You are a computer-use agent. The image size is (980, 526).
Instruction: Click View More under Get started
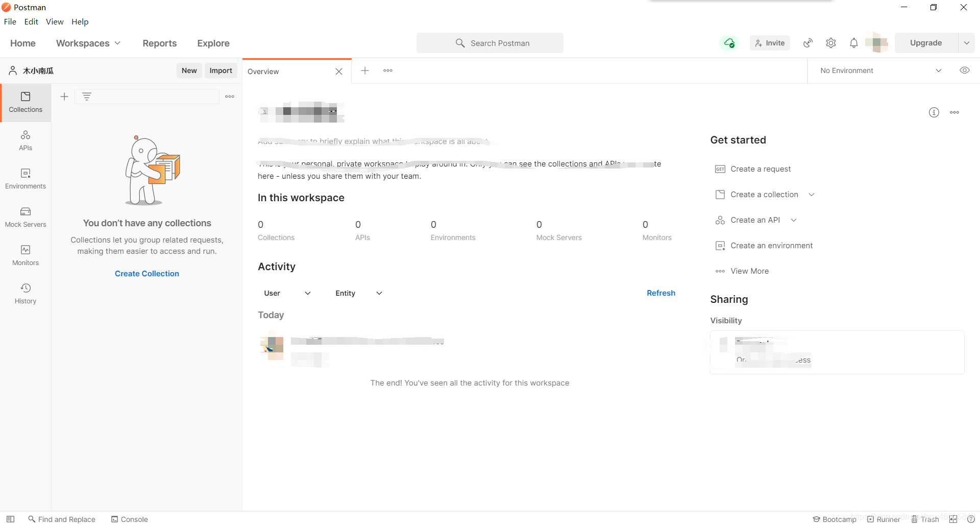point(742,271)
